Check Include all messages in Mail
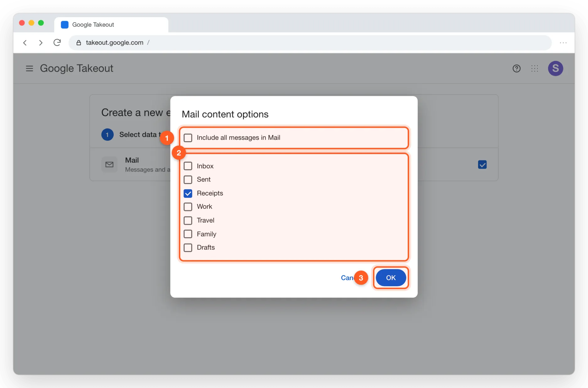 pos(188,138)
